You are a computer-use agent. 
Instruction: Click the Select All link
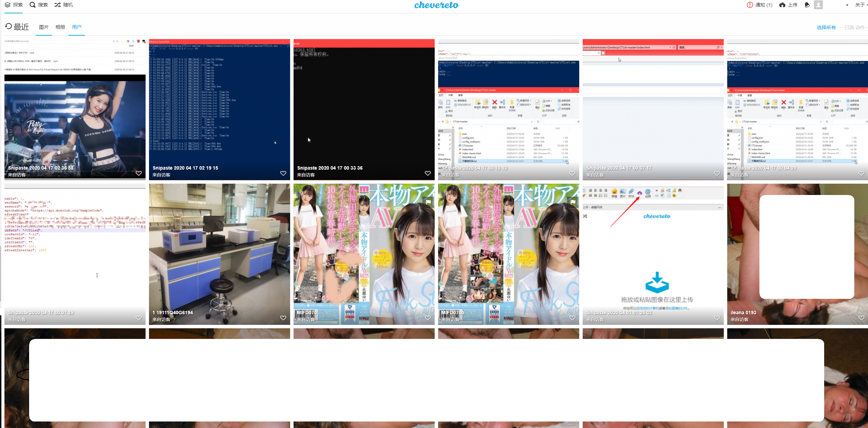click(826, 27)
